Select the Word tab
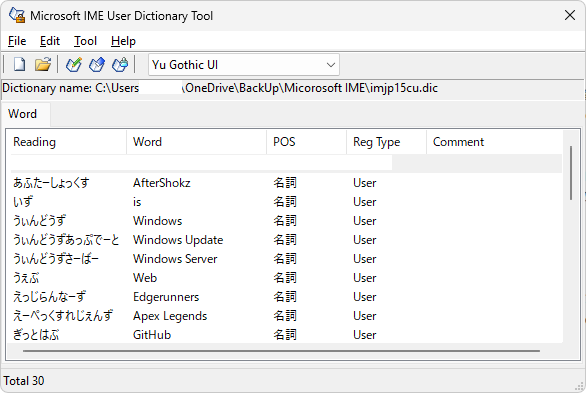 (x=22, y=114)
